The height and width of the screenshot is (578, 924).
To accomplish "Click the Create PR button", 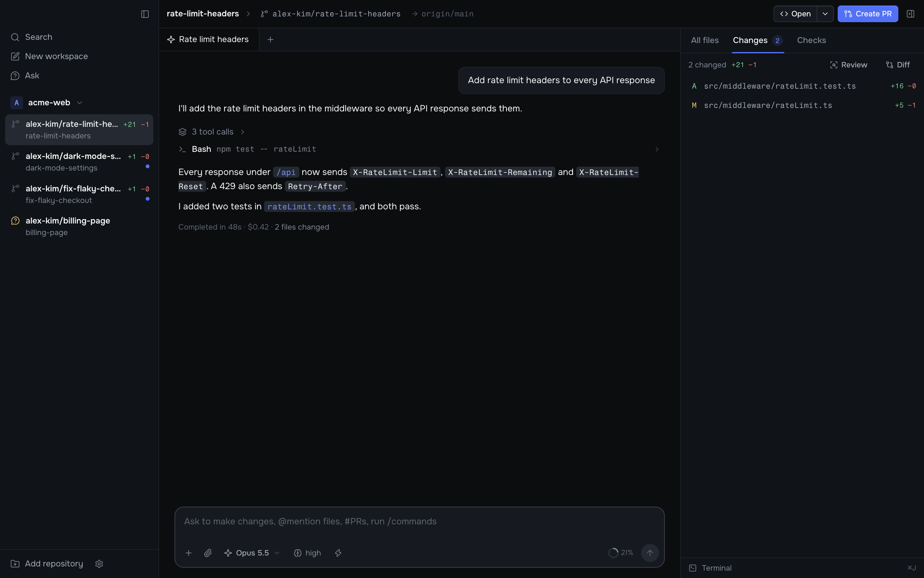I will (x=868, y=14).
